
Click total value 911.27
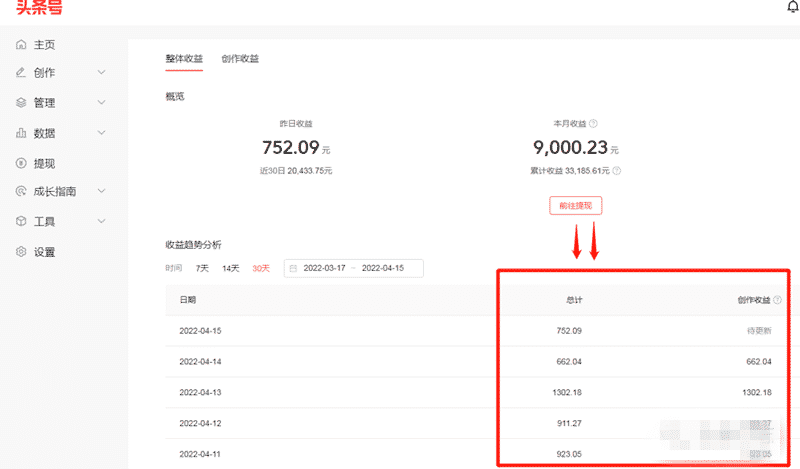pyautogui.click(x=569, y=423)
